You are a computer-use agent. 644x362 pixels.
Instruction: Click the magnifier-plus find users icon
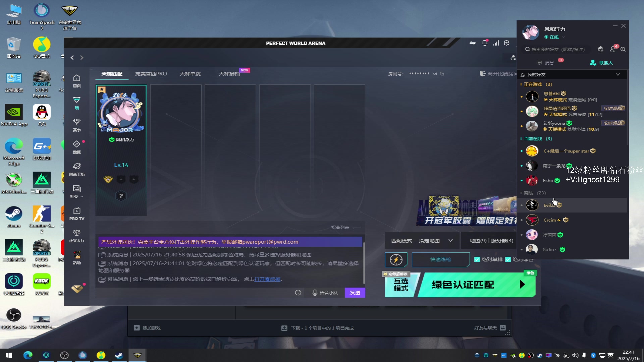point(623,49)
